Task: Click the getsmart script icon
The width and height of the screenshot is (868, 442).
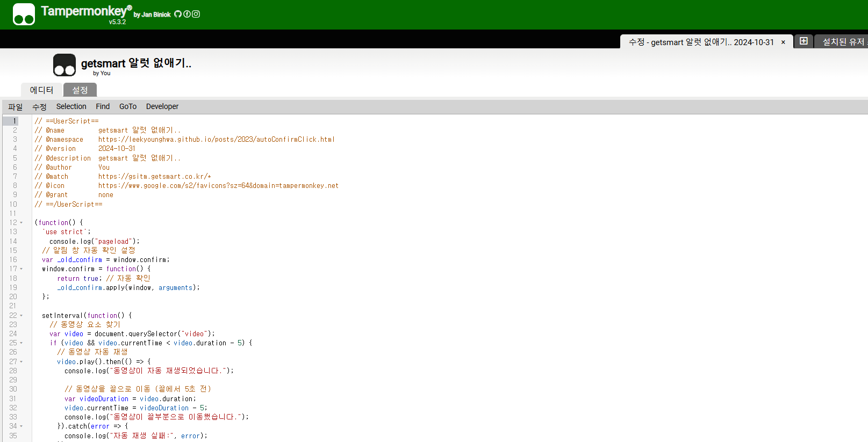Action: pyautogui.click(x=64, y=65)
